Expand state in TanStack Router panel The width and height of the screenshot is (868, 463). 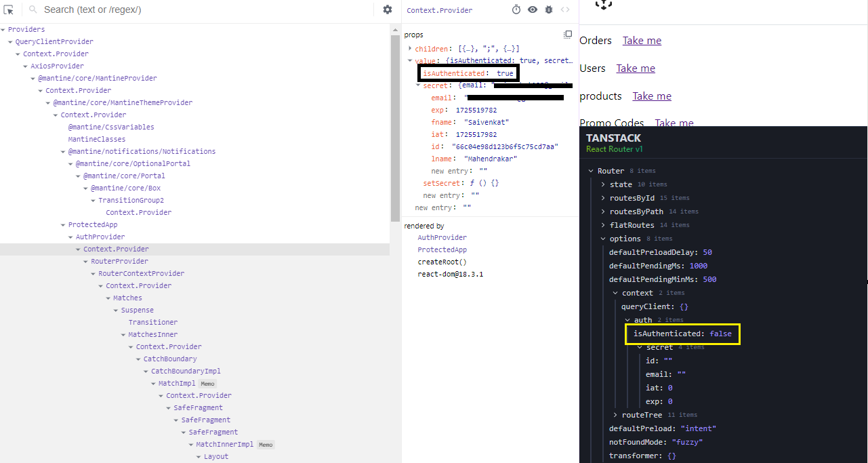pos(603,184)
